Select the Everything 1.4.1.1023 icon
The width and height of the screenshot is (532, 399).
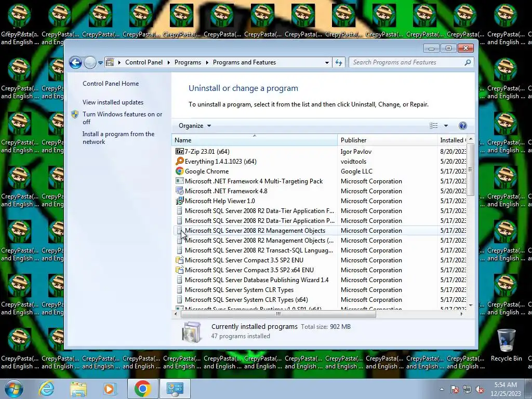[x=179, y=162]
